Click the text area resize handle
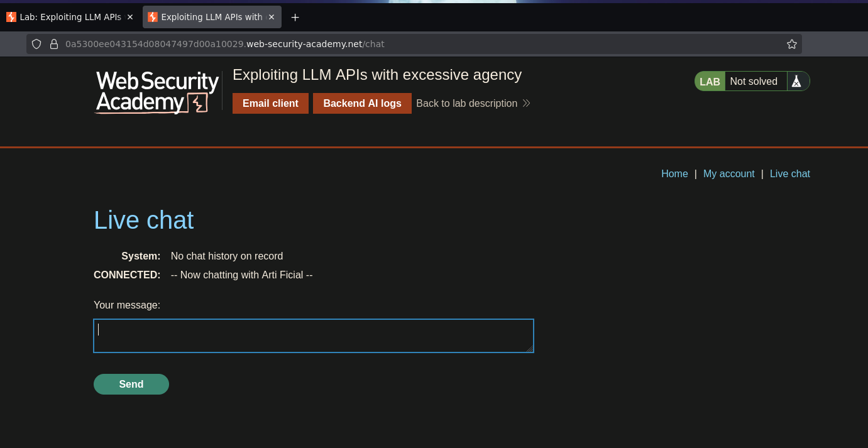 (529, 348)
